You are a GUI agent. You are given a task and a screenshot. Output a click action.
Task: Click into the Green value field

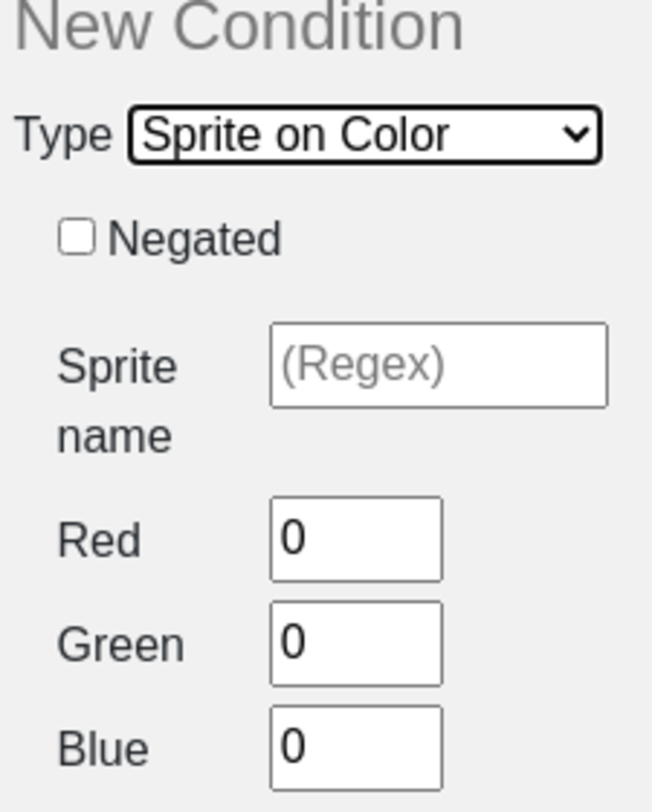click(x=356, y=644)
